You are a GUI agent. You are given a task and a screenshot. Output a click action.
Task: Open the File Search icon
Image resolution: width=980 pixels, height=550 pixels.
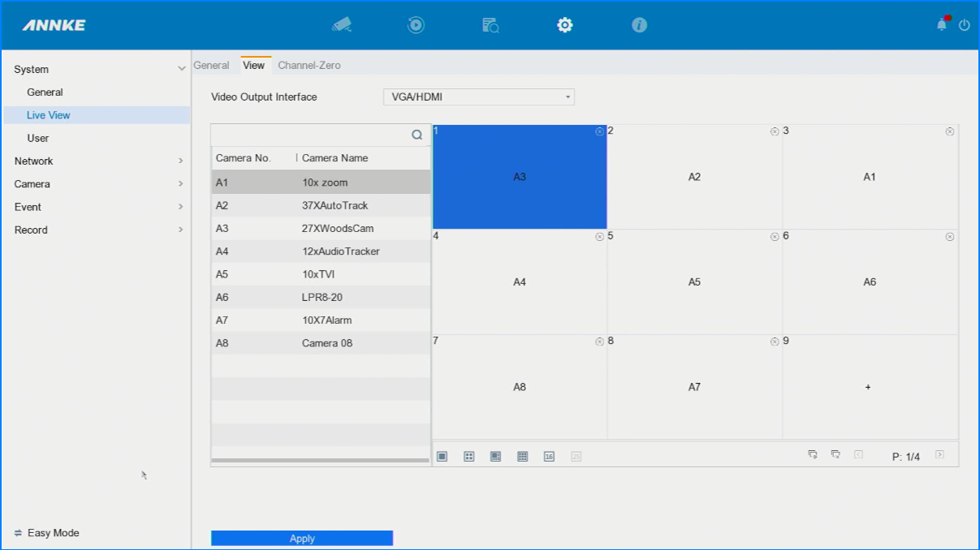490,25
